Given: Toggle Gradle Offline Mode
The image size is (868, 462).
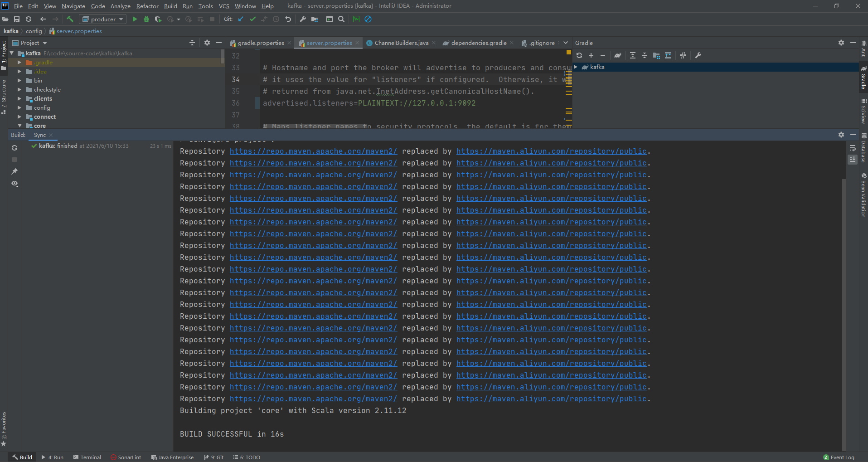Looking at the screenshot, I should (683, 55).
